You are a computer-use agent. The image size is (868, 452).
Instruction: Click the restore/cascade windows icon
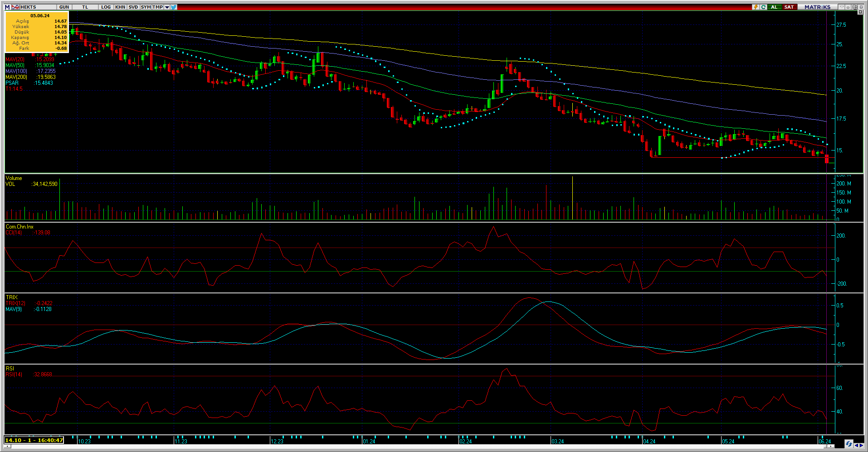[x=854, y=7]
